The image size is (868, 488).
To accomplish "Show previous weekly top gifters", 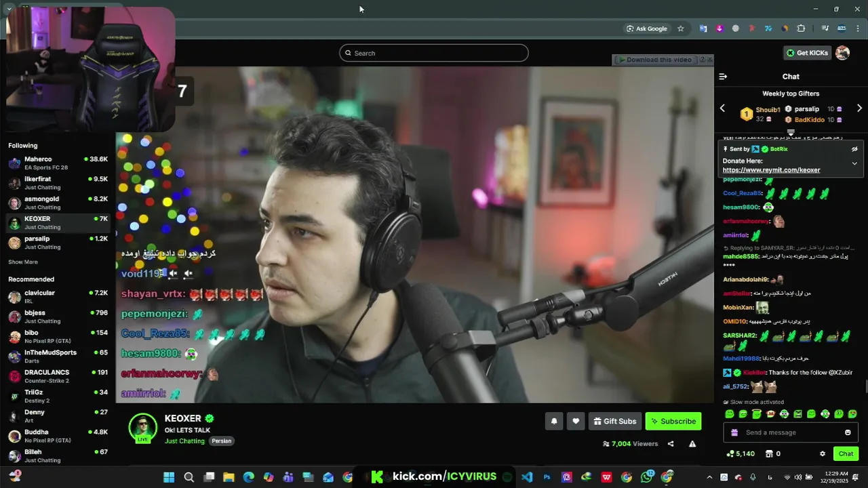I will pos(722,108).
